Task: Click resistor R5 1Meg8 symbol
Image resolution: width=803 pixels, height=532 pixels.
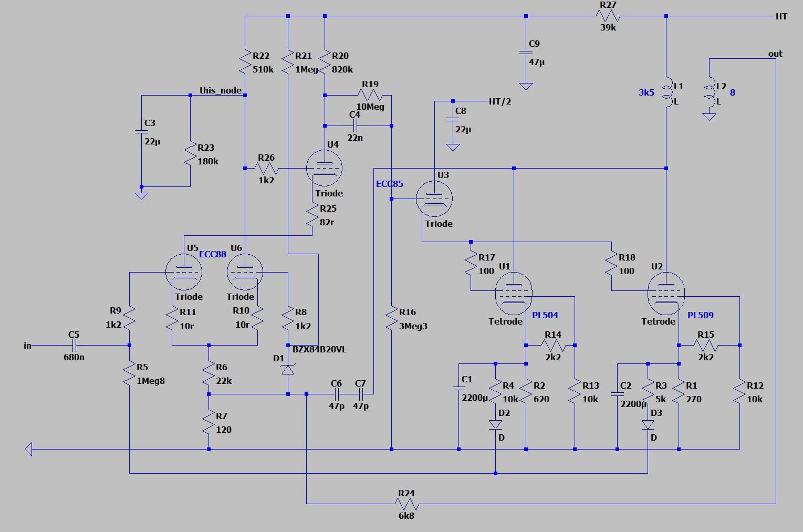Action: 129,373
